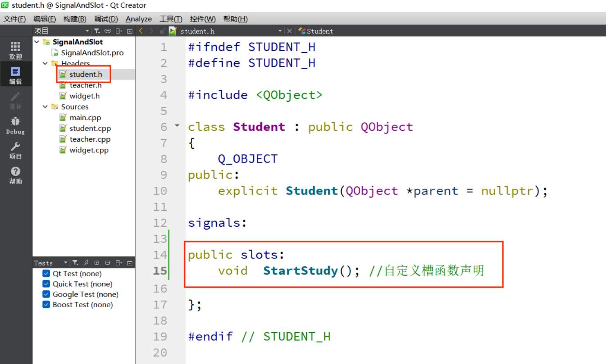
Task: Click the Student class symbol icon
Action: 302,31
